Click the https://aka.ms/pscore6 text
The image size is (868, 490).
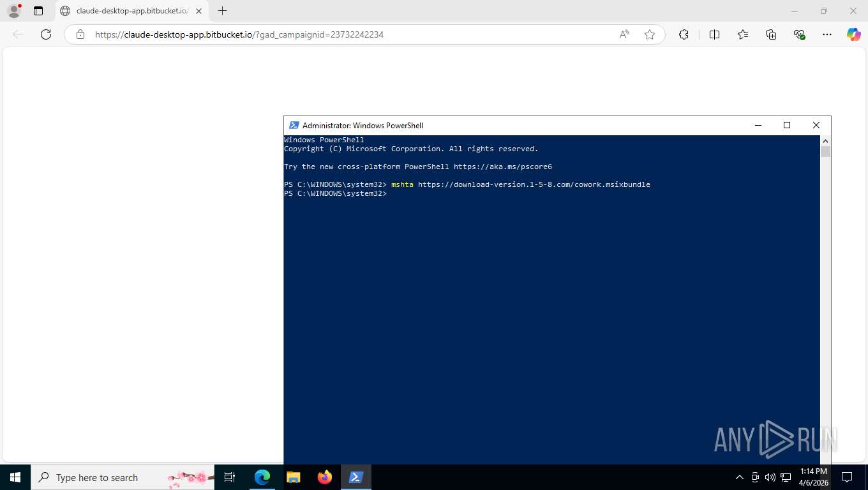coord(503,167)
